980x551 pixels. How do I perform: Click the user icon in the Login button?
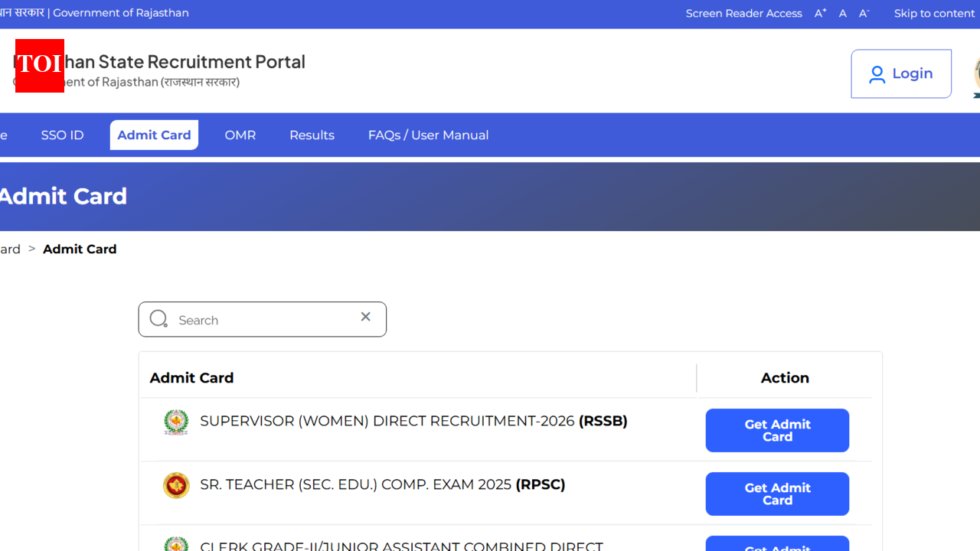pos(877,74)
